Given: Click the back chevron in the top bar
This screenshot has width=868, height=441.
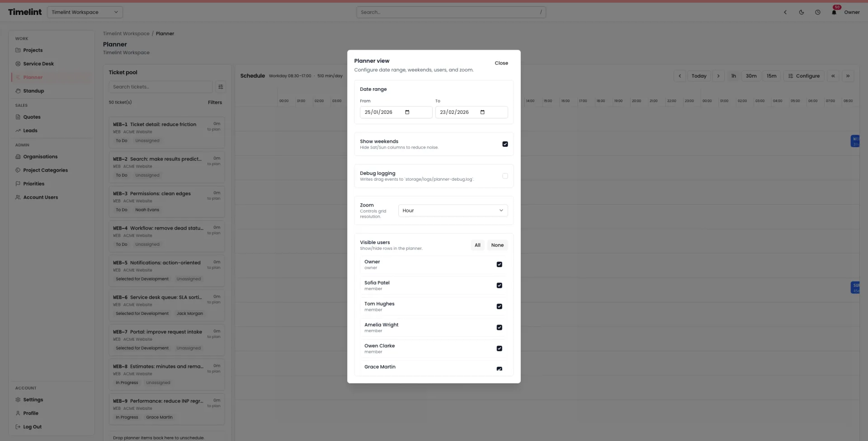Looking at the screenshot, I should (785, 12).
